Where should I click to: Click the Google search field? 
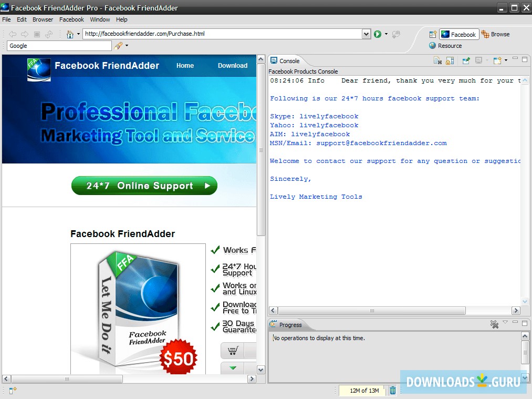tap(59, 46)
